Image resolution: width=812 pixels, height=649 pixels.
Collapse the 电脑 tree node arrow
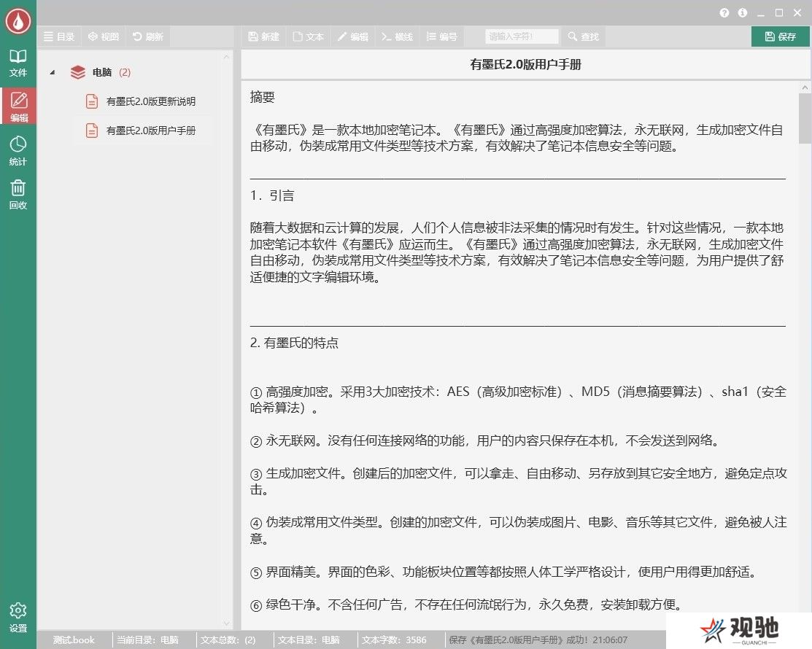[53, 72]
